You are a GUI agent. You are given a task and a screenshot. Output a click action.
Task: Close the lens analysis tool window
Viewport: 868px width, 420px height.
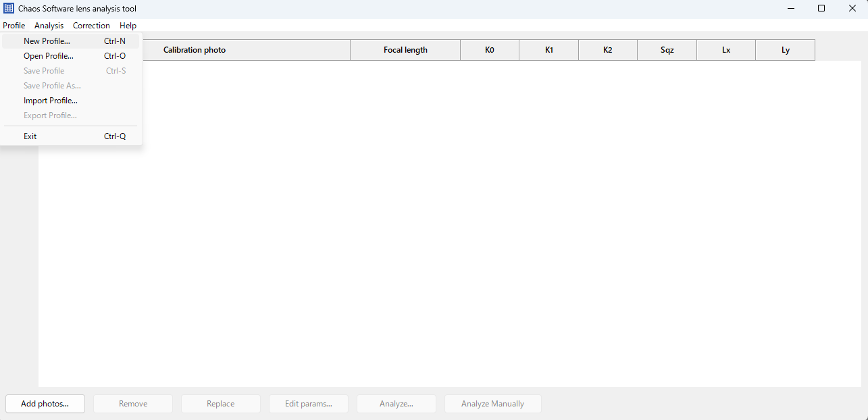pos(852,9)
